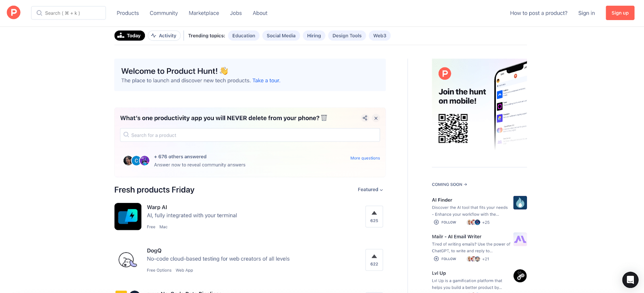Click the Sign in link
This screenshot has height=293, width=644.
coord(586,13)
